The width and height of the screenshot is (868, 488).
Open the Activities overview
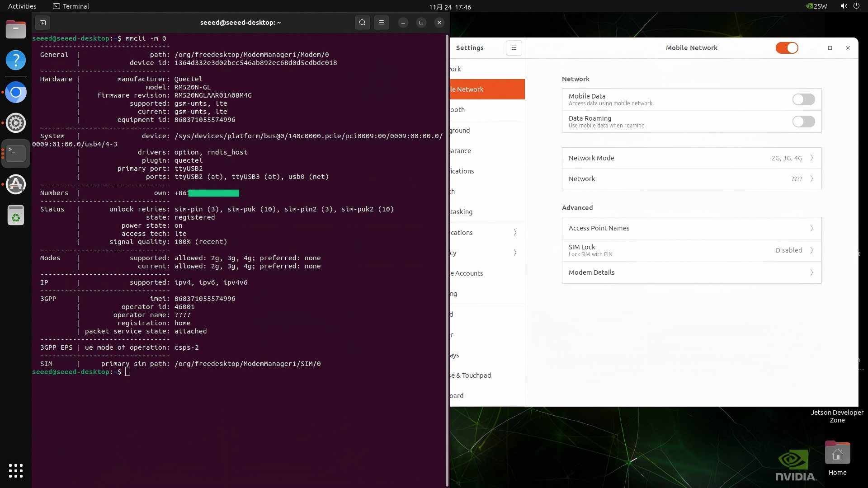(x=22, y=6)
